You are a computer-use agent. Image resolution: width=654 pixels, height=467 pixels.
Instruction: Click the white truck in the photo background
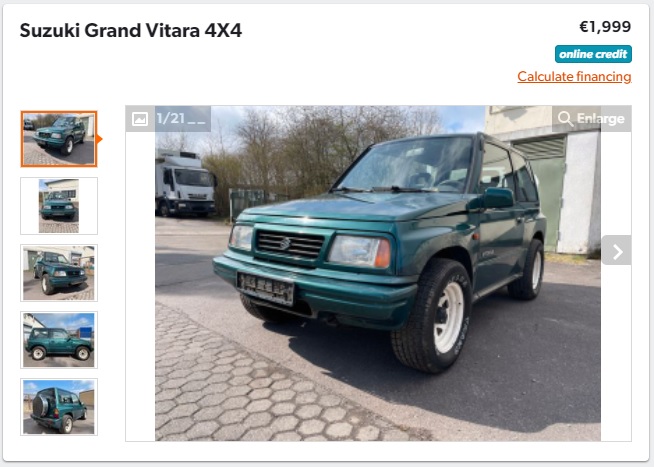click(x=185, y=183)
